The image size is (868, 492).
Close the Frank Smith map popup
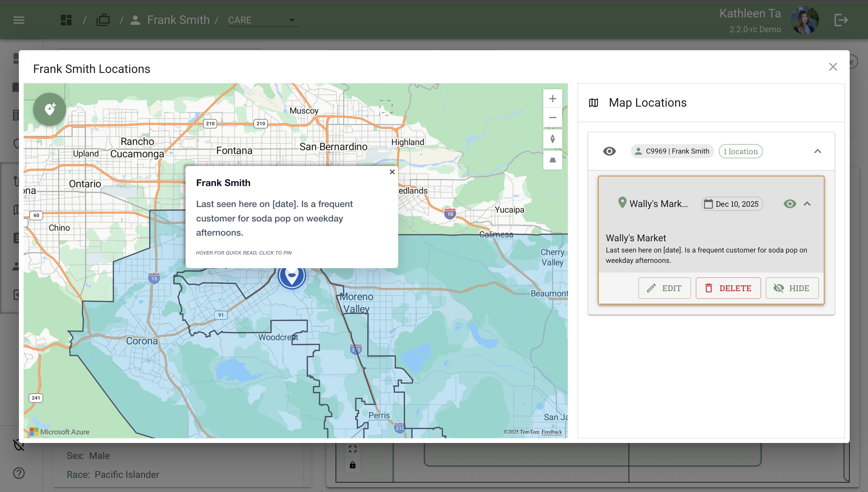click(392, 172)
